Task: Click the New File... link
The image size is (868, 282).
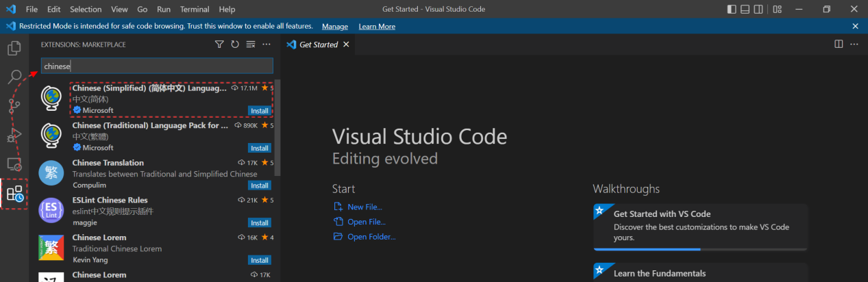Action: [x=364, y=207]
